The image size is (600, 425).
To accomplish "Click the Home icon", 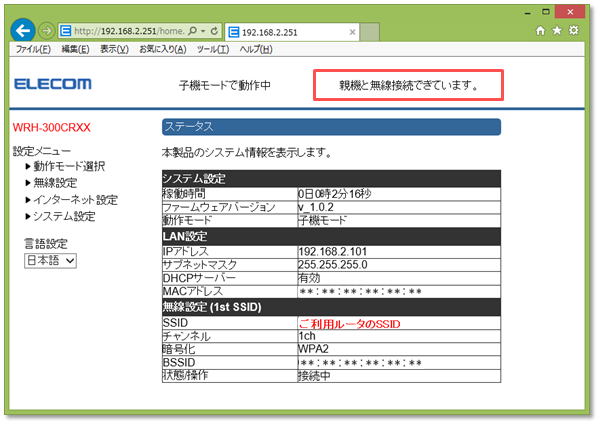I will [540, 31].
